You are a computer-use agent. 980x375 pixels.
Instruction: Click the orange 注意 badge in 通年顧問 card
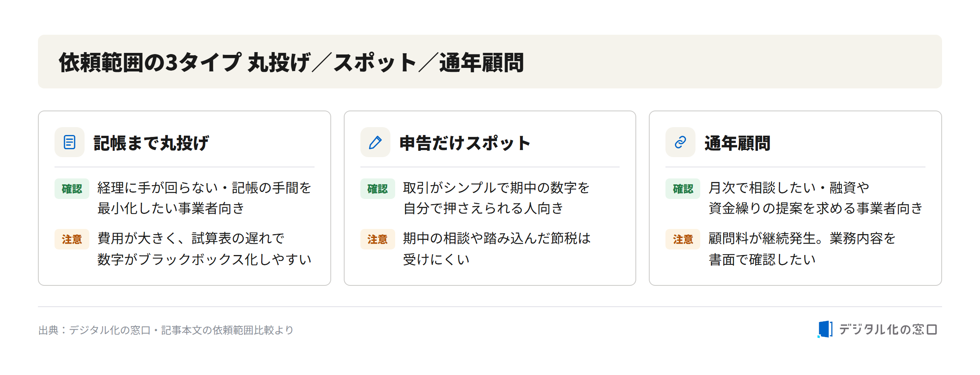(683, 239)
